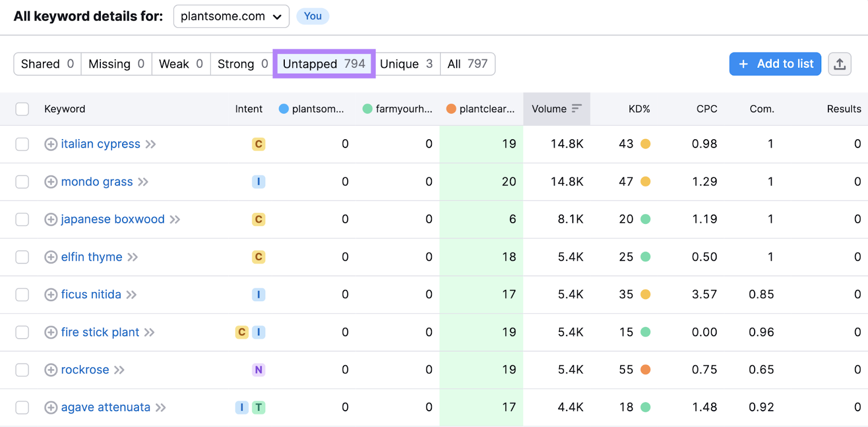868x427 pixels.
Task: Click the I intent badge for ficus nitida
Action: [259, 295]
